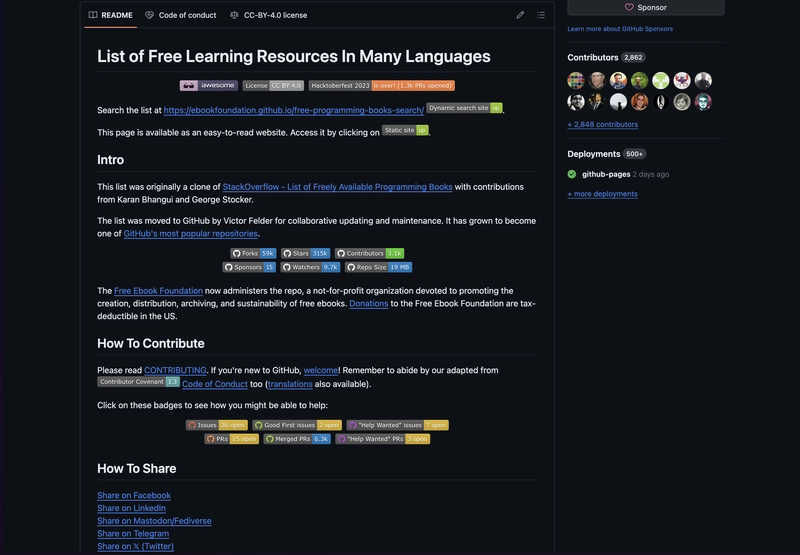Click the pencil edit README icon
Viewport: 800px width, 555px height.
[x=520, y=15]
